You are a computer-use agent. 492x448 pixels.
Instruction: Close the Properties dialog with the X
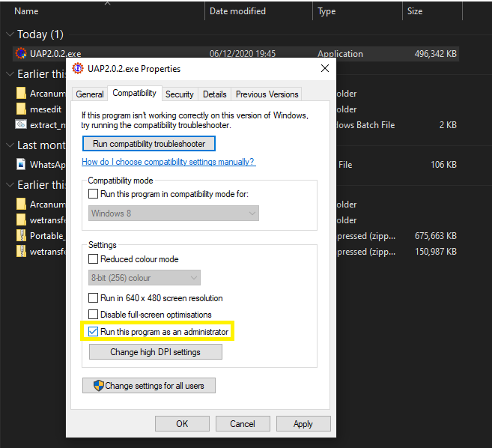[324, 69]
